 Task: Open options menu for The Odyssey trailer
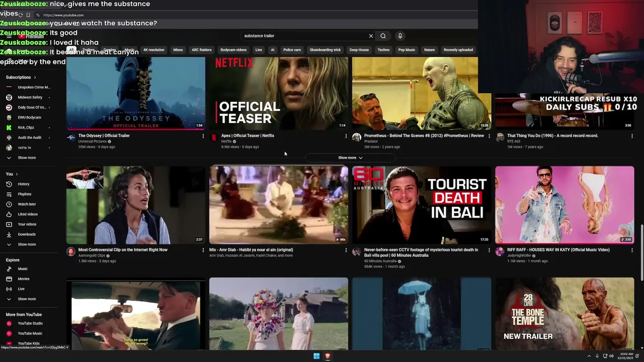[203, 136]
